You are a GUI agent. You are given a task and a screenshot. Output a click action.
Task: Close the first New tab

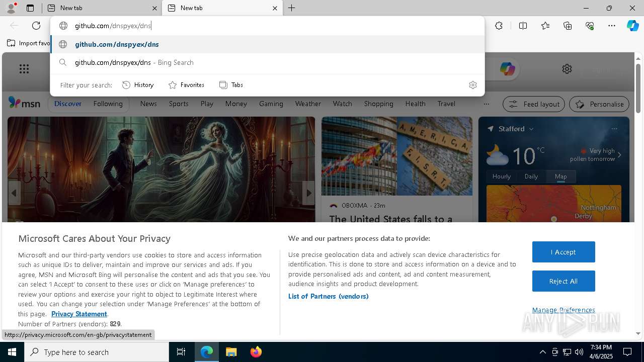pyautogui.click(x=154, y=8)
